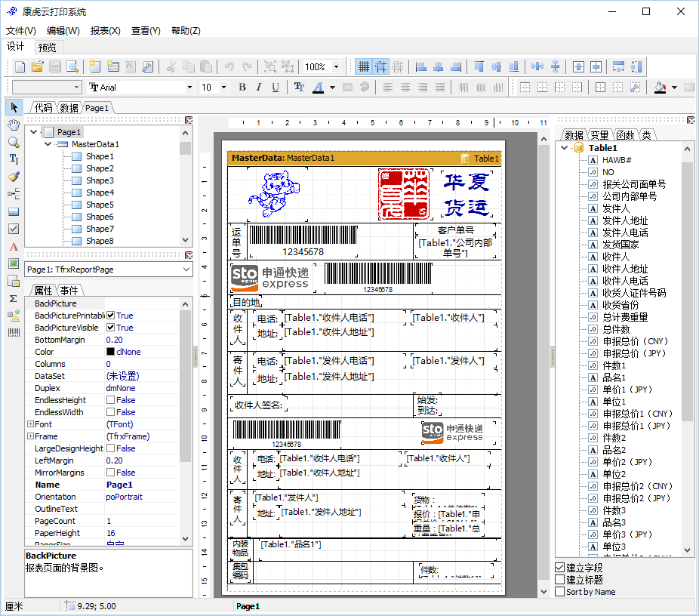Viewport: 699px width, 616px height.
Task: Switch to the 事件 tab
Action: pyautogui.click(x=69, y=291)
